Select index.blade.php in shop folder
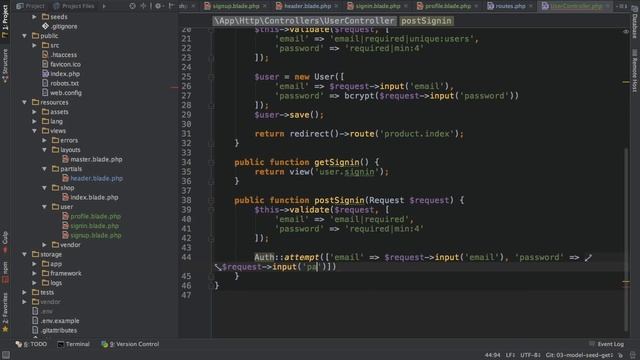 pyautogui.click(x=90, y=197)
